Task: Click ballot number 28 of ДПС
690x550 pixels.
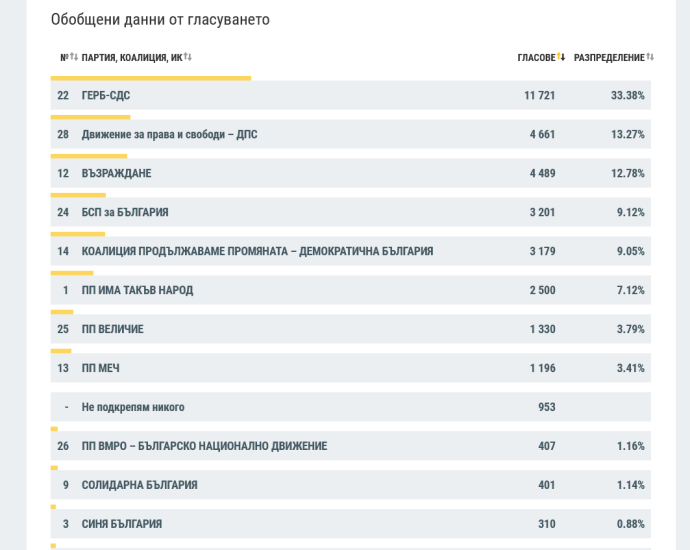Action: pos(63,134)
